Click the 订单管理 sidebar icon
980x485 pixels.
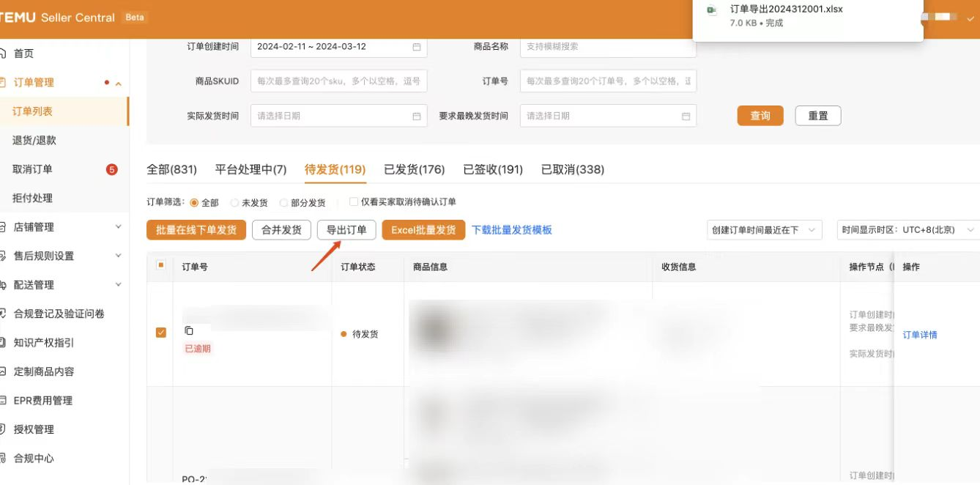4,83
